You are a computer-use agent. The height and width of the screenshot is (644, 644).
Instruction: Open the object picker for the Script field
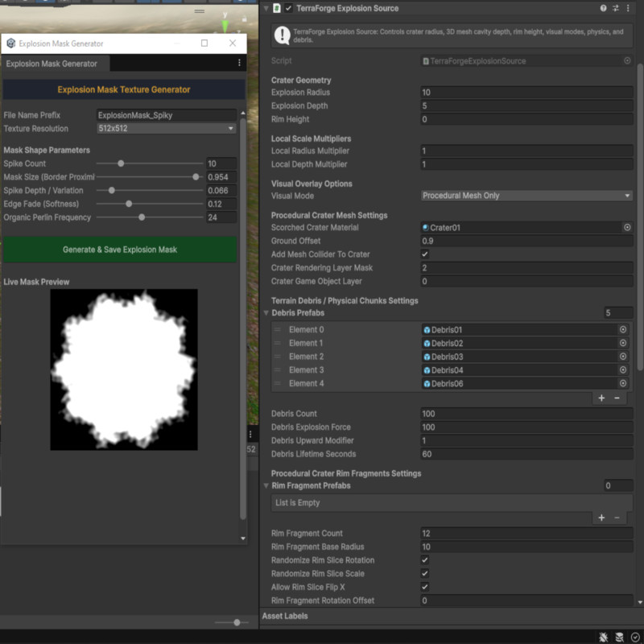coord(627,61)
